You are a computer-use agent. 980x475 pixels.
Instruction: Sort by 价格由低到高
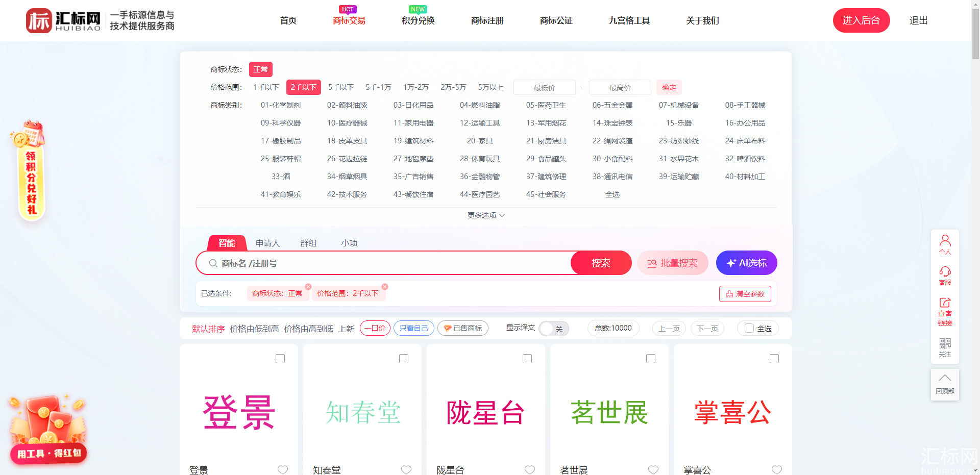pos(254,329)
